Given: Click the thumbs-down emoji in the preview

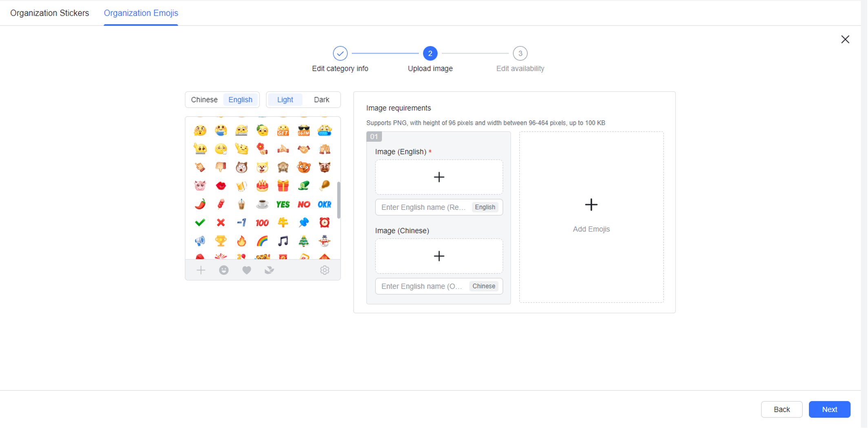Looking at the screenshot, I should [x=221, y=167].
